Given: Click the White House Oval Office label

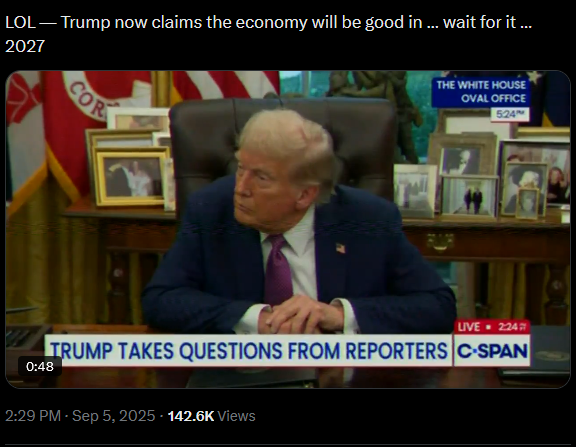Looking at the screenshot, I should click(x=480, y=92).
